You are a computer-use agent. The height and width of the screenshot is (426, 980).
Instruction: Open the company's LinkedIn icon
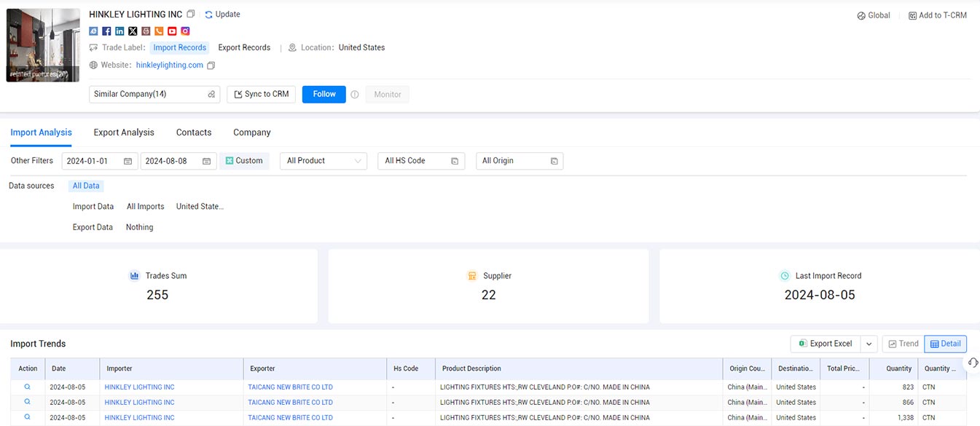pyautogui.click(x=119, y=31)
